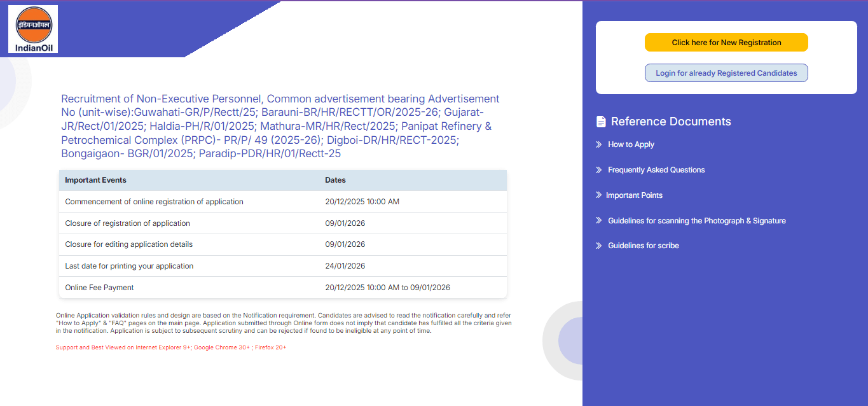This screenshot has width=868, height=406.
Task: Select the Closure of registration of application row
Action: tap(127, 223)
